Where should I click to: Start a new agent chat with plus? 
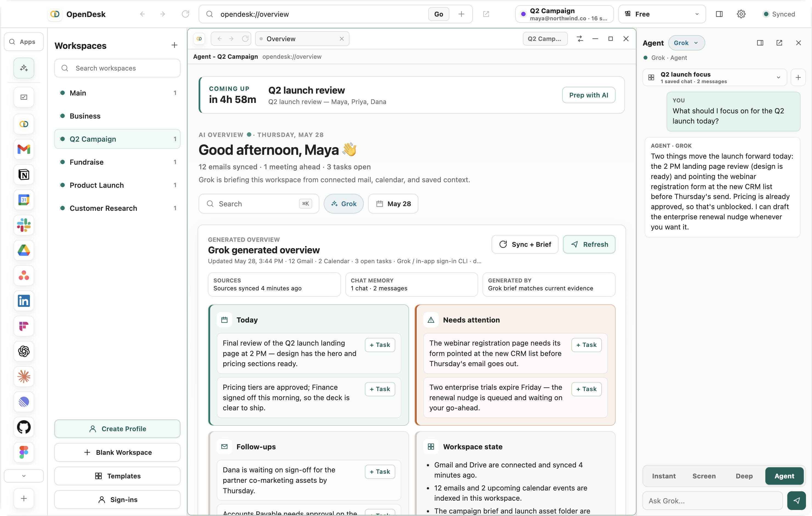pyautogui.click(x=798, y=78)
